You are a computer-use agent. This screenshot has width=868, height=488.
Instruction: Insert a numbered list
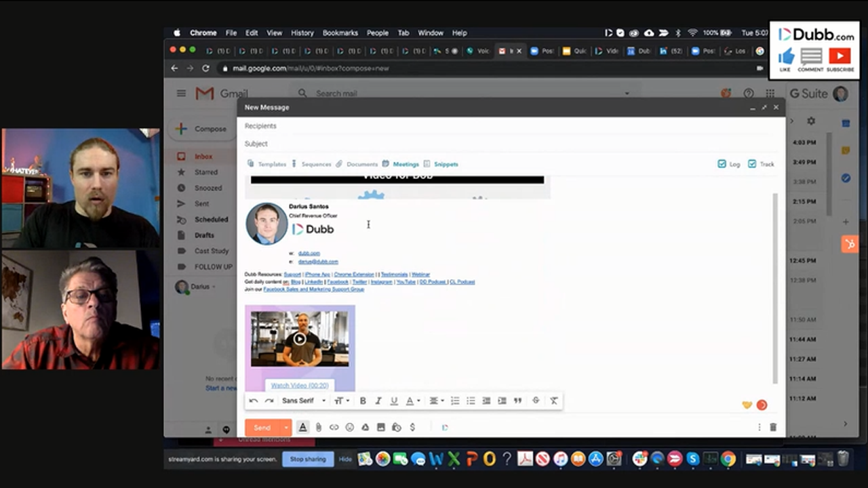click(455, 401)
